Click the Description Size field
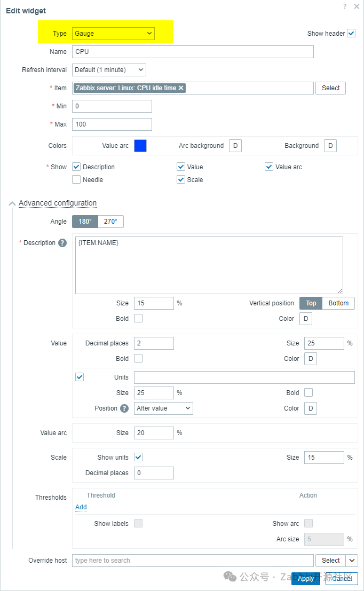364x591 pixels. point(154,303)
